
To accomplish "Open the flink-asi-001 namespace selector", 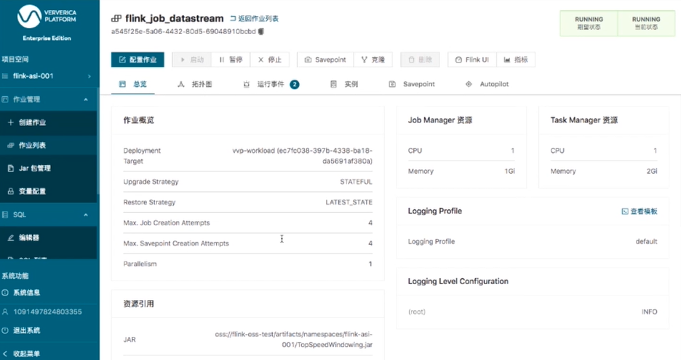I will pyautogui.click(x=48, y=76).
